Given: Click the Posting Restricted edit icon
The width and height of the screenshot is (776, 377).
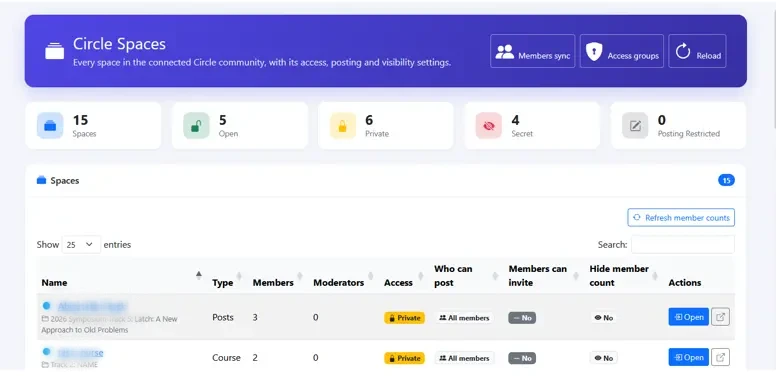Looking at the screenshot, I should coord(635,126).
